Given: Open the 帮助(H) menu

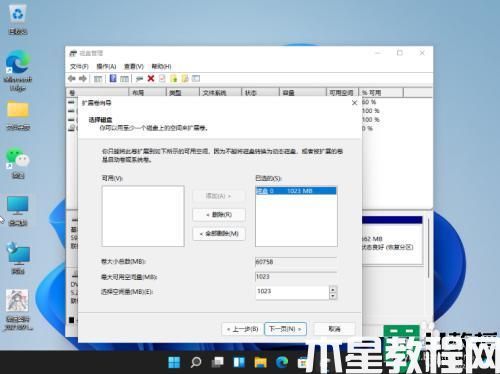Looking at the screenshot, I should coord(161,66).
